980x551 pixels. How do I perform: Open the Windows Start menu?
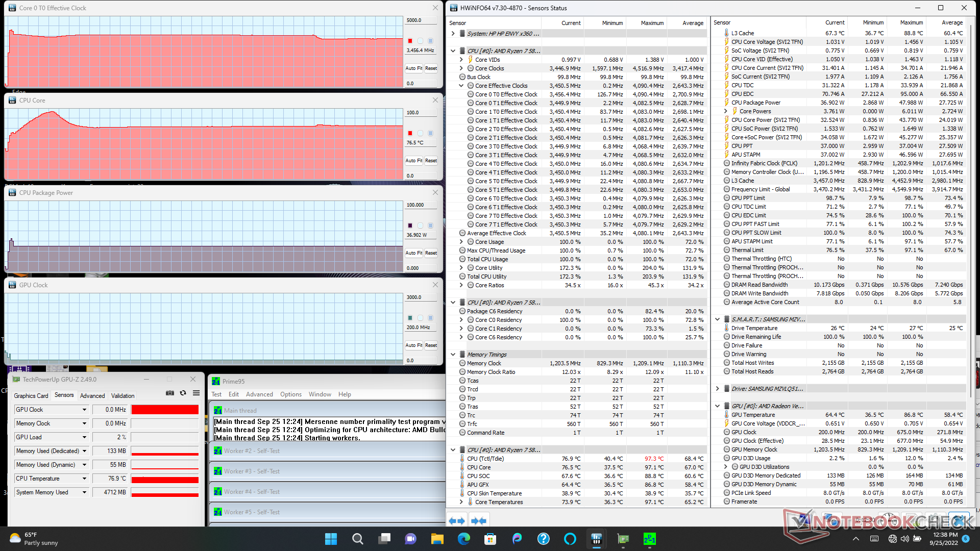coord(331,539)
